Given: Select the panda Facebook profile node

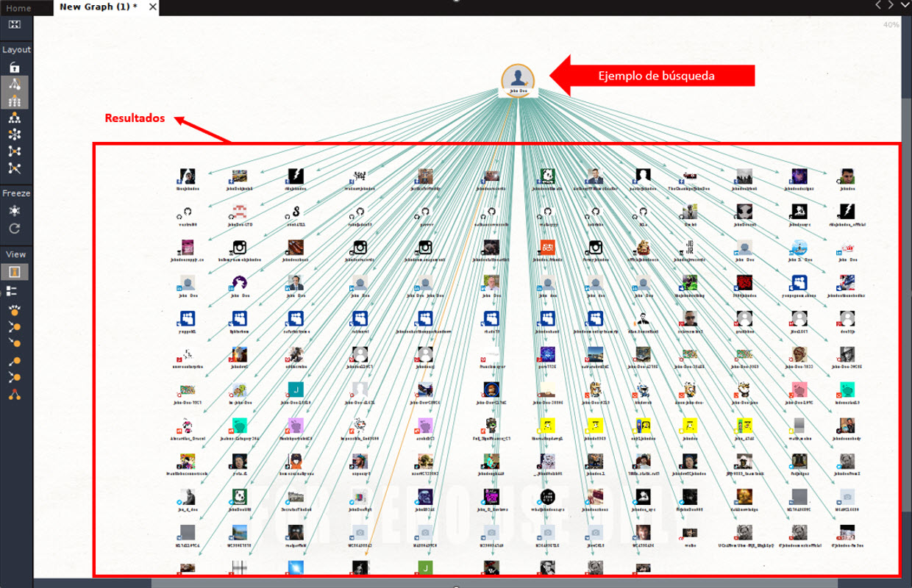Looking at the screenshot, I should (546, 176).
